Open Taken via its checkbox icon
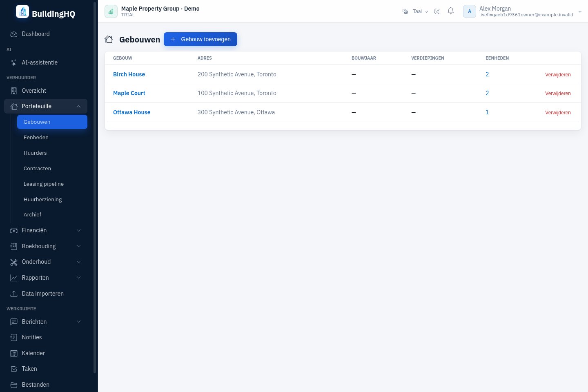The height and width of the screenshot is (392, 588). click(14, 369)
